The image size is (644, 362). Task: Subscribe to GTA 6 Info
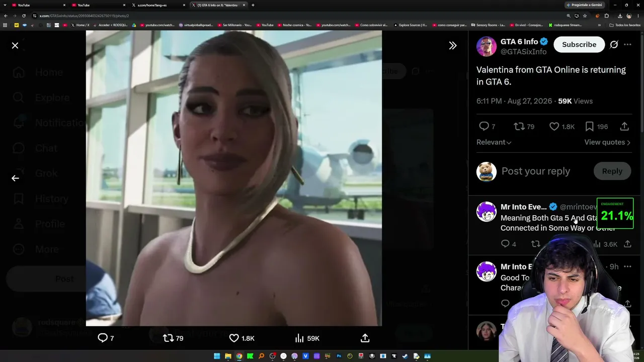coord(579,44)
